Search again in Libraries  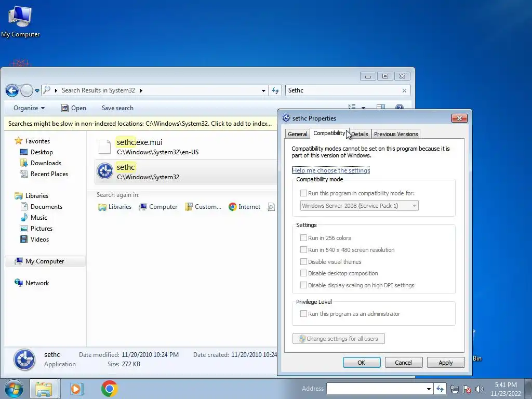pos(115,207)
